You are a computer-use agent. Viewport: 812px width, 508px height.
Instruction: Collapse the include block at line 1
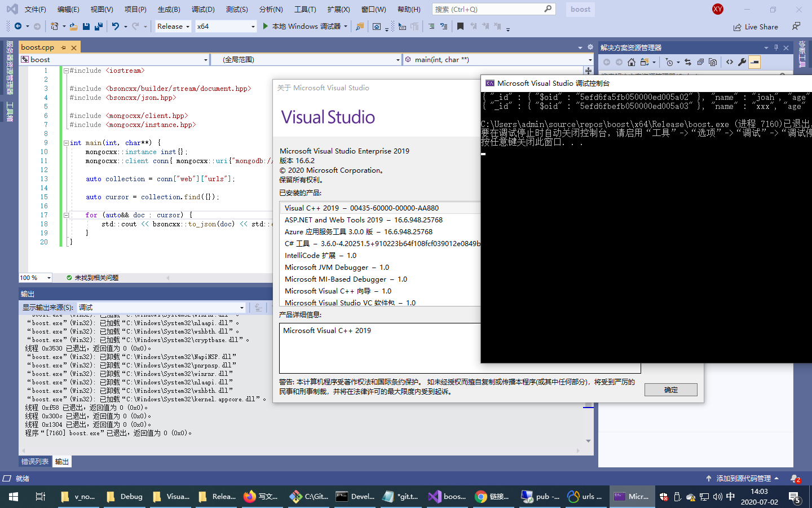point(66,71)
